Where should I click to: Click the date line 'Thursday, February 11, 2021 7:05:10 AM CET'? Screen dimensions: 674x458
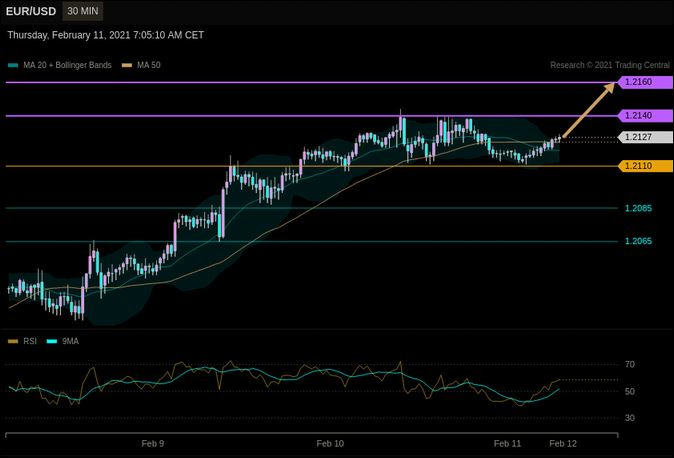click(106, 35)
